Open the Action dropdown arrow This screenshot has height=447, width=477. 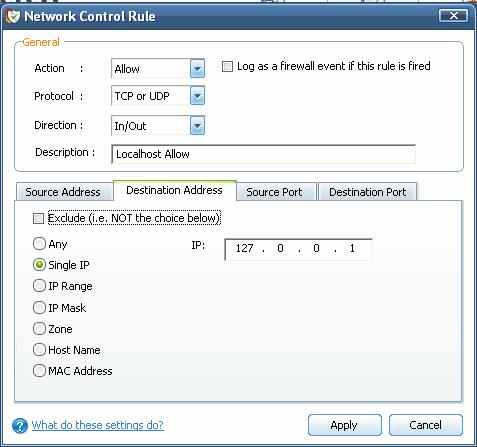tap(197, 69)
